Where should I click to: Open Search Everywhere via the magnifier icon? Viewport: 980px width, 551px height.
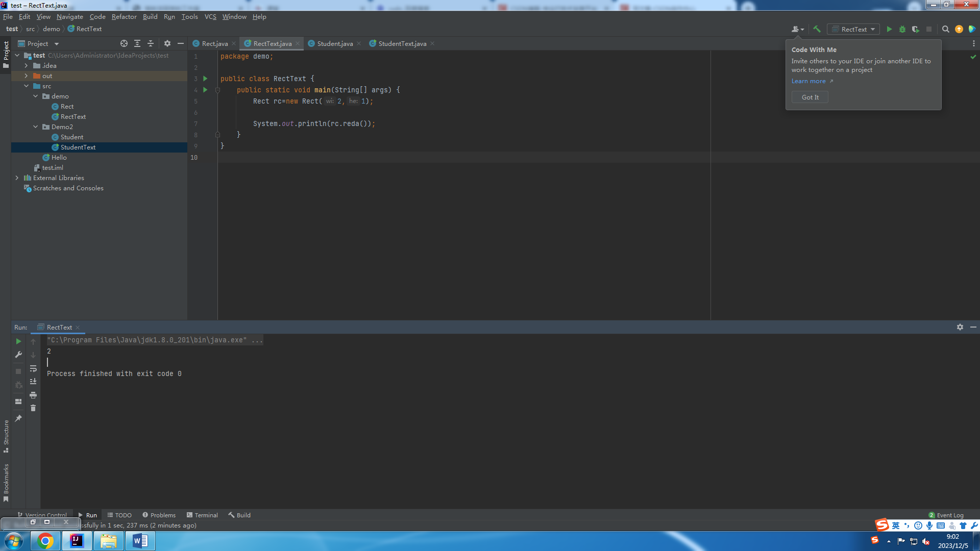pos(946,29)
